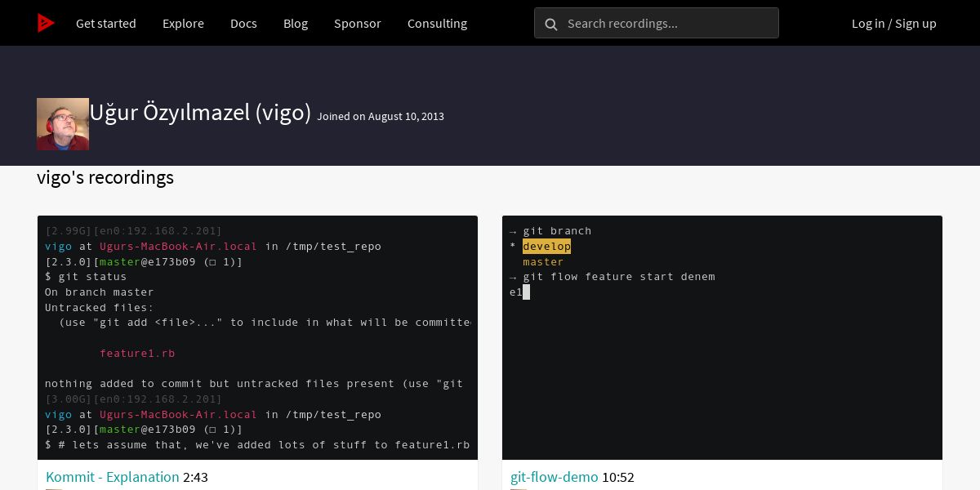Open the Get started page
The height and width of the screenshot is (490, 980).
106,24
